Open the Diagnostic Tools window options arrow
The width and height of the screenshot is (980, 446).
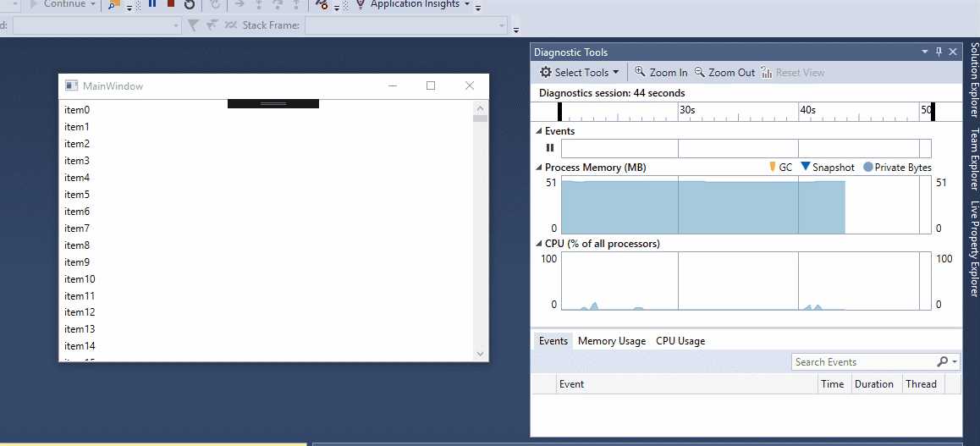925,52
